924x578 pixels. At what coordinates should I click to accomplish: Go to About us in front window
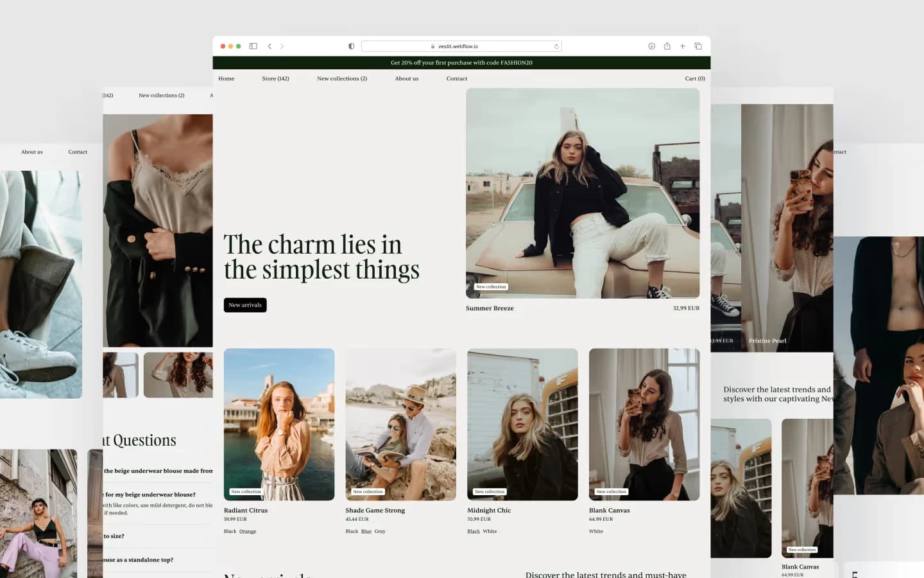pos(407,78)
